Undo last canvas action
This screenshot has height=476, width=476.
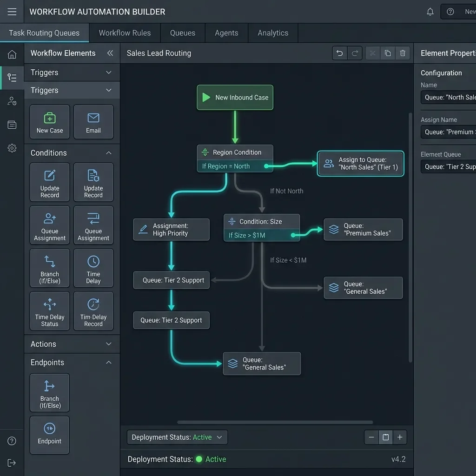[339, 53]
